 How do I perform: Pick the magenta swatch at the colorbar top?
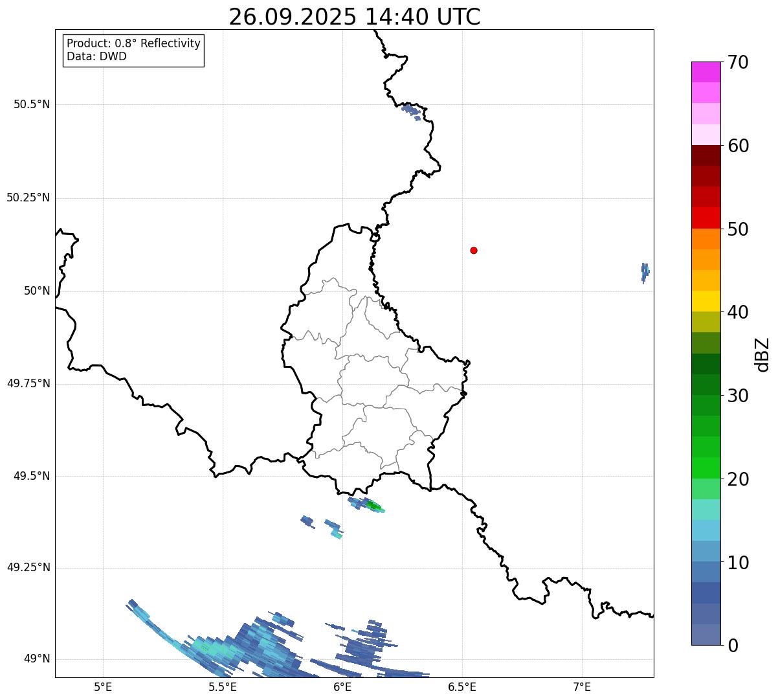706,72
